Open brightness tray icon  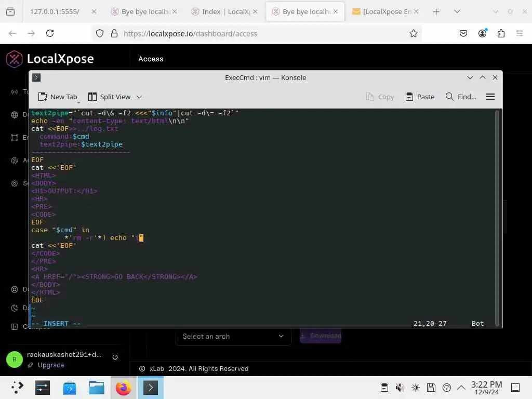415,388
